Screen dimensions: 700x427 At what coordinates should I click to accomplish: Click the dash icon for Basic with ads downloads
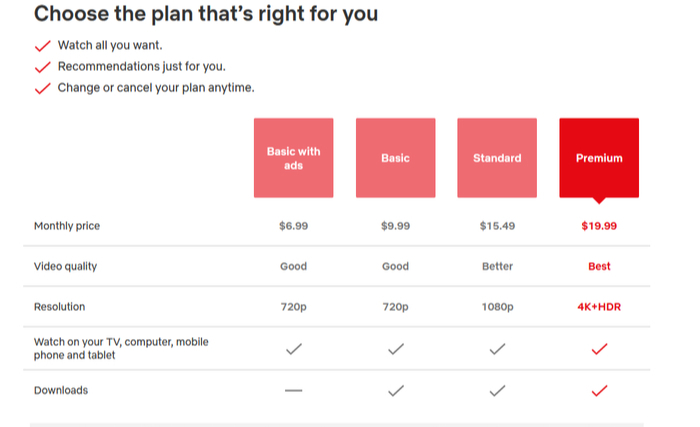293,390
